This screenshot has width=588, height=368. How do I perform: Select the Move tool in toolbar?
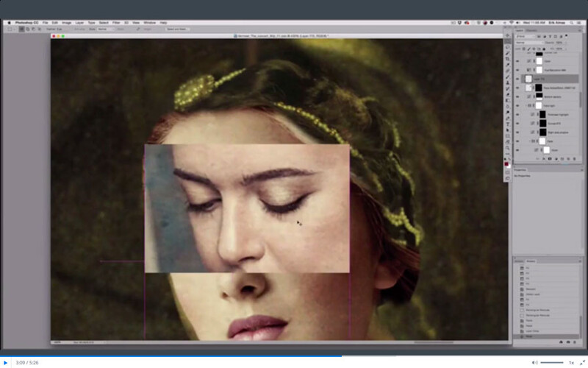[507, 35]
